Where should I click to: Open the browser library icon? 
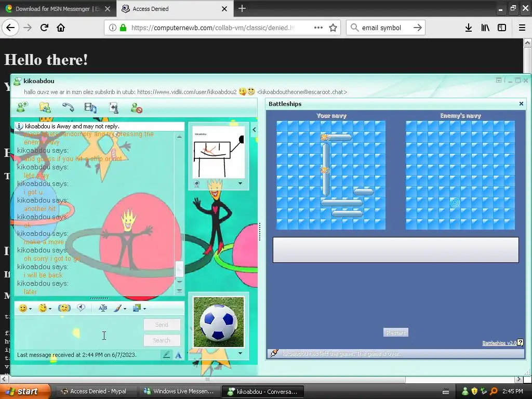485,28
